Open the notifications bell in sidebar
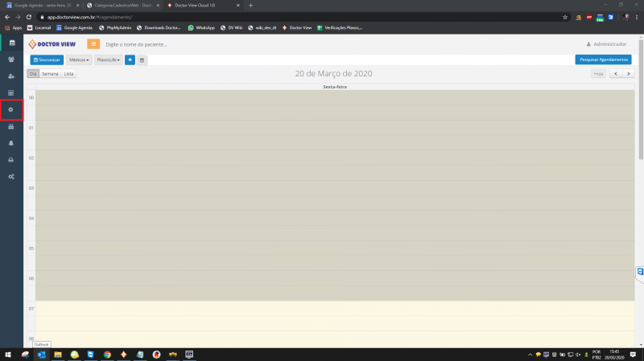Screen dimensions: 644x361 11,143
